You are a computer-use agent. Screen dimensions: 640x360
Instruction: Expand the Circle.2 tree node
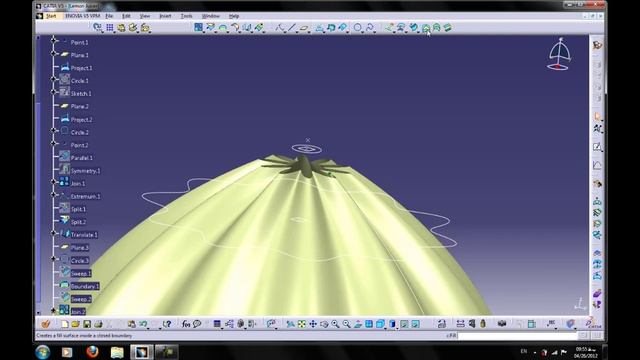tap(53, 131)
